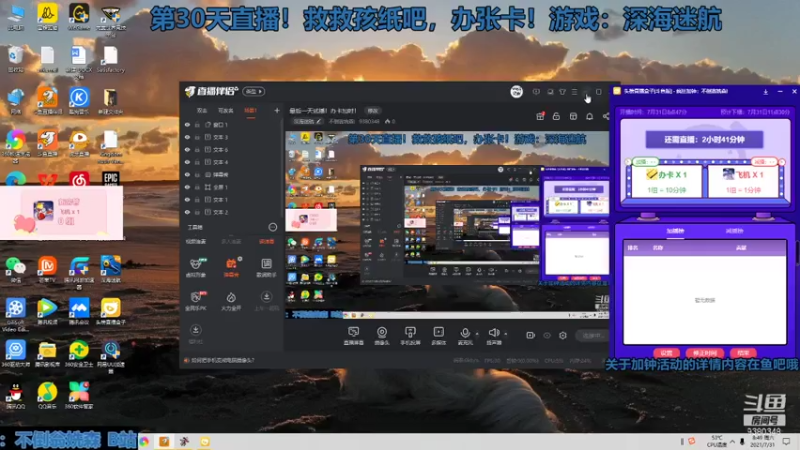The width and height of the screenshot is (800, 450).
Task: Edit the live category pencil tag
Action: coord(307,121)
